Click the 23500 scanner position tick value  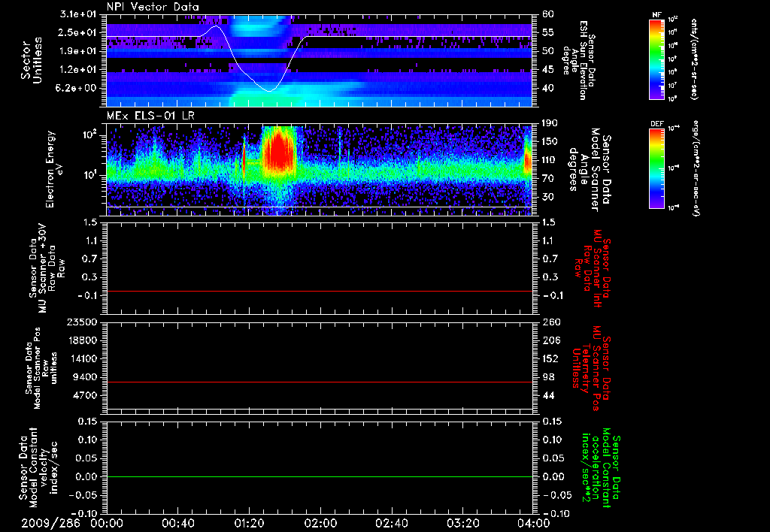(x=82, y=322)
